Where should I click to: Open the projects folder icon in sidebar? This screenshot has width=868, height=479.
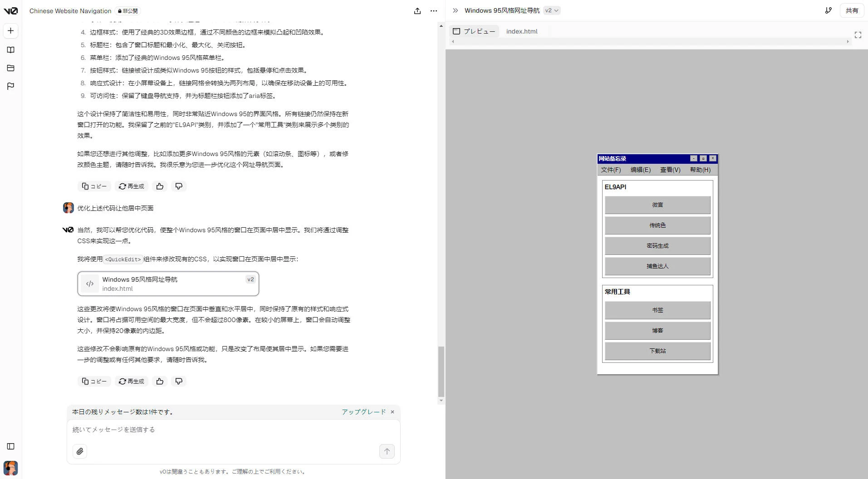coord(11,68)
